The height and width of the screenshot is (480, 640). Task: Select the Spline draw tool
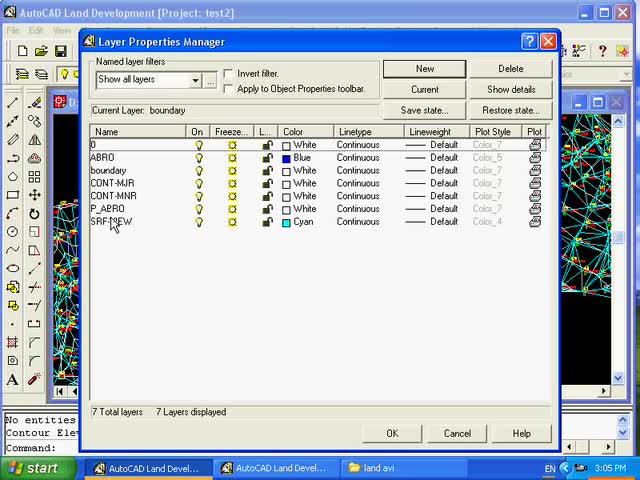[13, 250]
